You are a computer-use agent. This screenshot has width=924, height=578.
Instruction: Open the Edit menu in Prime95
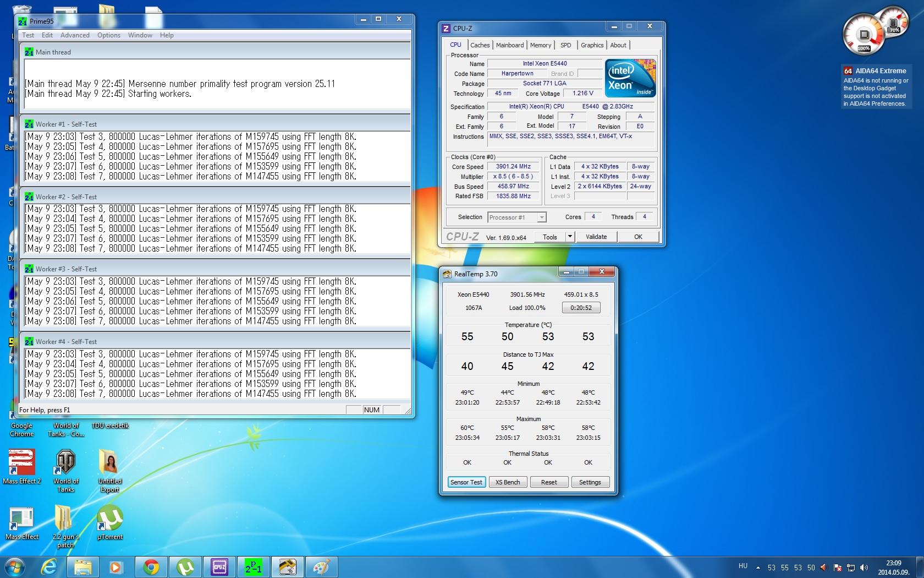point(47,35)
